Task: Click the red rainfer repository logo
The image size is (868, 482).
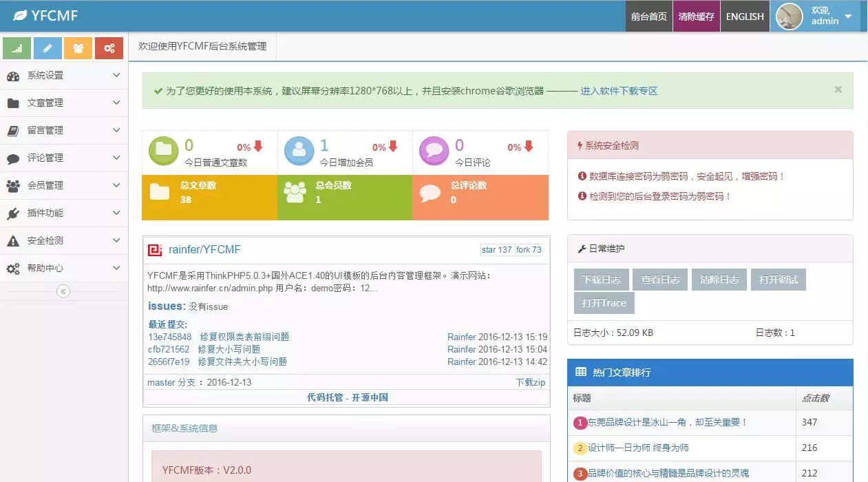Action: [155, 250]
